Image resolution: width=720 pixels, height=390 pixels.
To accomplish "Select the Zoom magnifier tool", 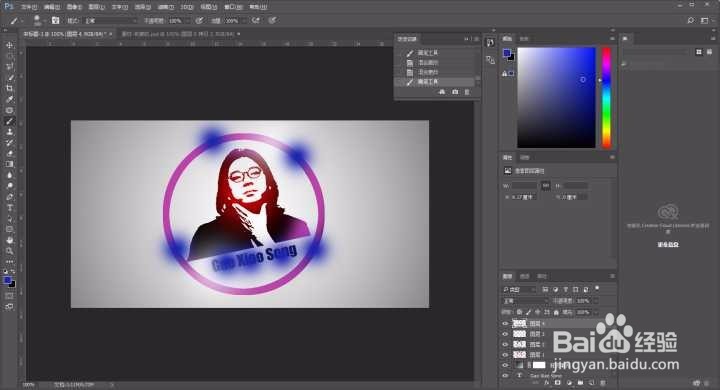I will coord(9,251).
